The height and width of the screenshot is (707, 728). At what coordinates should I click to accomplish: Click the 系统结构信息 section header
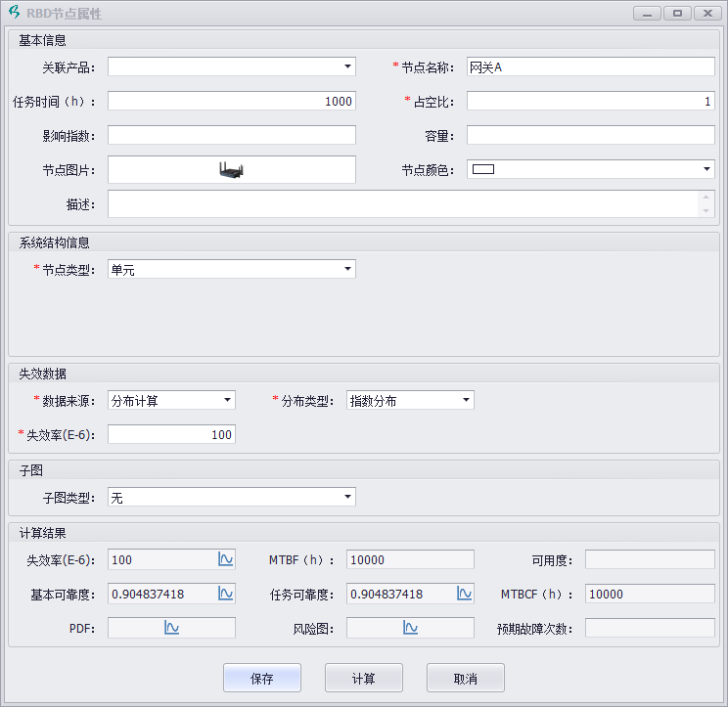click(364, 243)
